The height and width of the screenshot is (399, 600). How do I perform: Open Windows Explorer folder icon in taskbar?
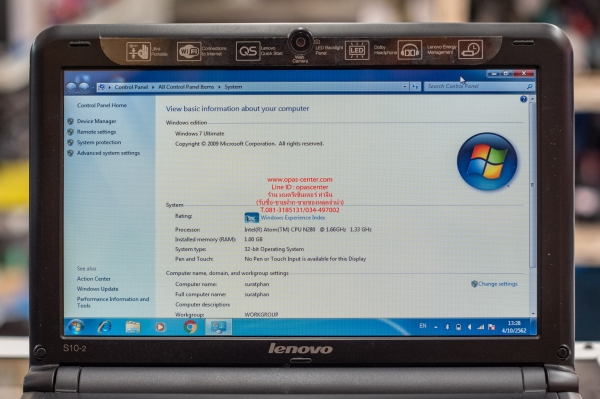tap(132, 327)
